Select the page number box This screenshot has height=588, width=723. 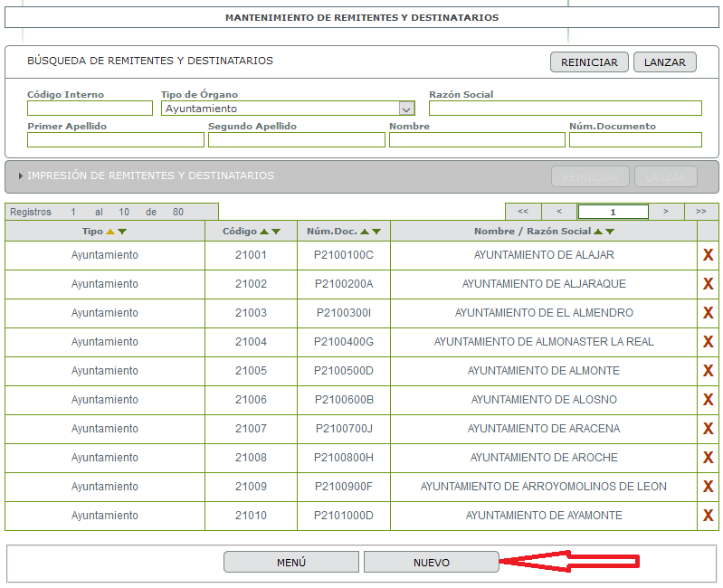coord(613,212)
